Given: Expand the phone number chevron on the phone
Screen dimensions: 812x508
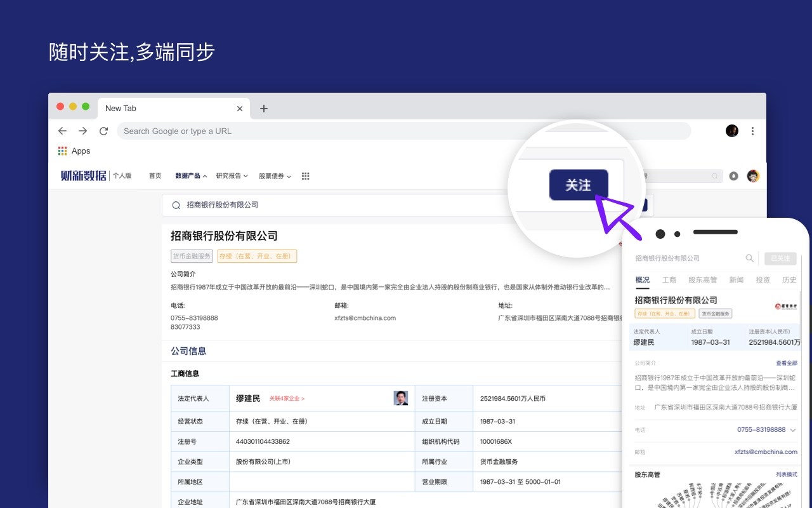Looking at the screenshot, I should pos(793,430).
